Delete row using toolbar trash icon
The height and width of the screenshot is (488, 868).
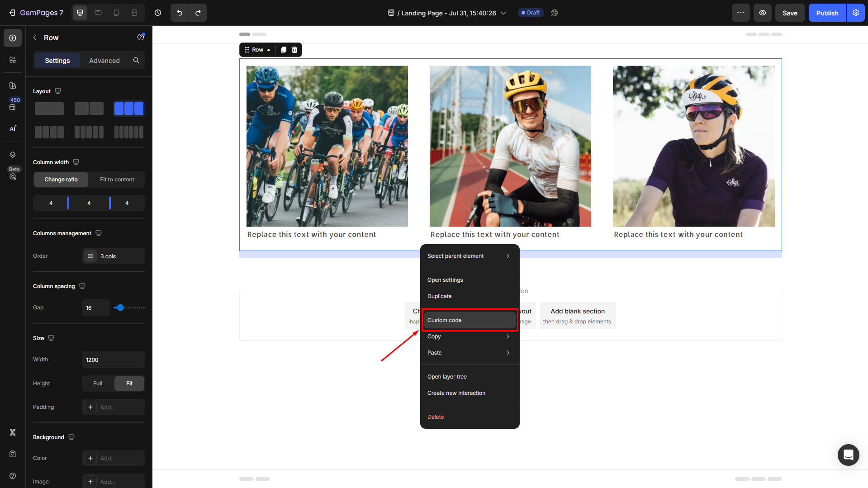click(294, 50)
